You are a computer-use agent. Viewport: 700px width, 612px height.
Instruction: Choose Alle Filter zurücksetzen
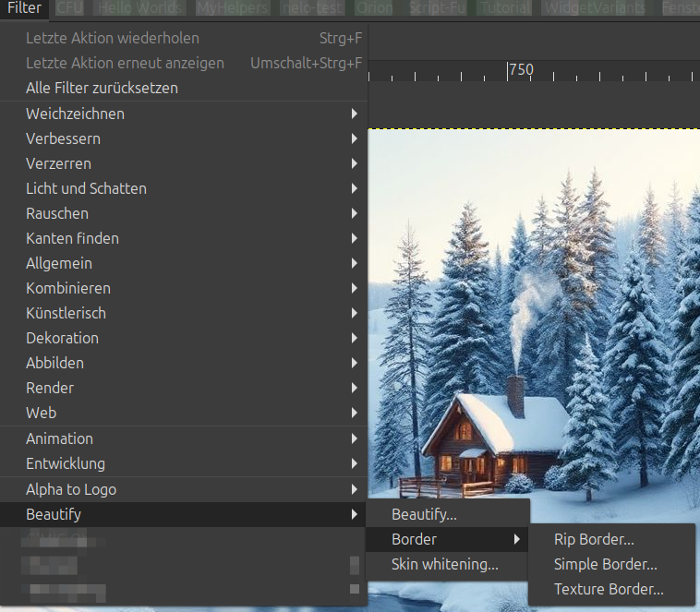click(x=102, y=88)
